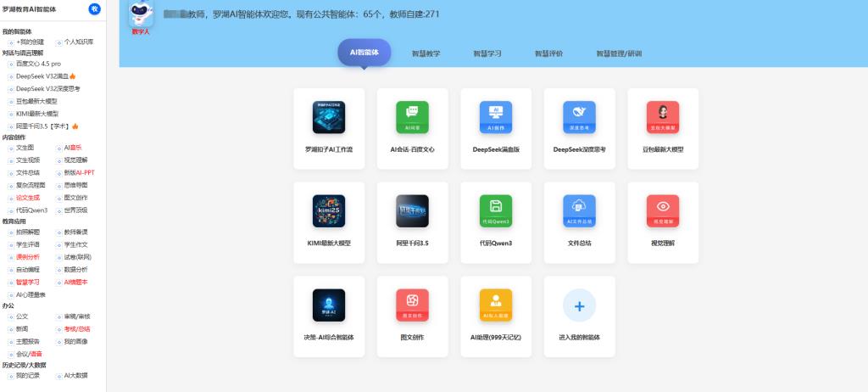Viewport: 868px width, 392px height.
Task: Open the 公文 sidebar link
Action: (x=21, y=316)
